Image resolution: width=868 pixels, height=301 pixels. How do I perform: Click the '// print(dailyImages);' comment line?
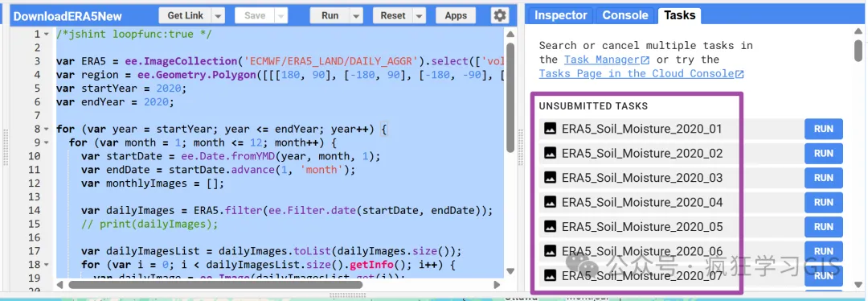point(149,224)
